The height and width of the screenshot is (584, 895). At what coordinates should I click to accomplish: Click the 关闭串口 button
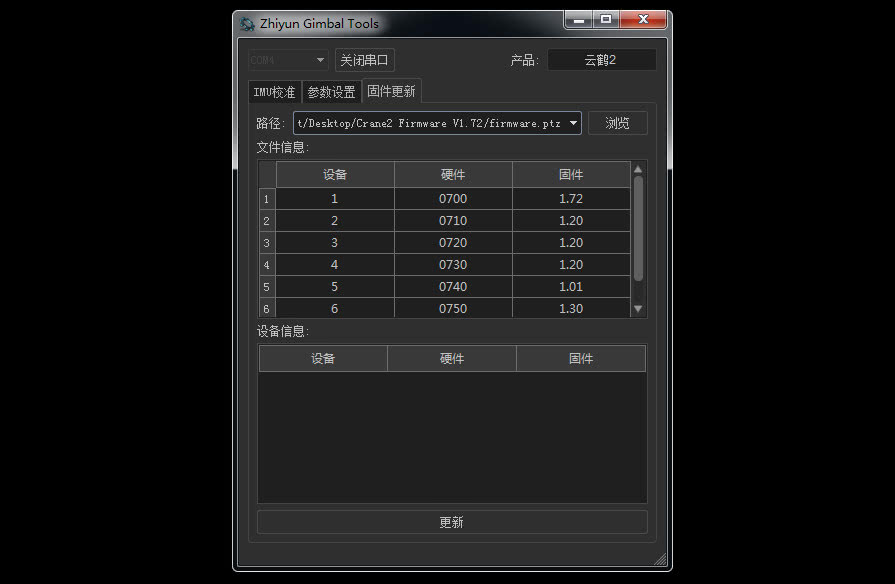point(364,60)
